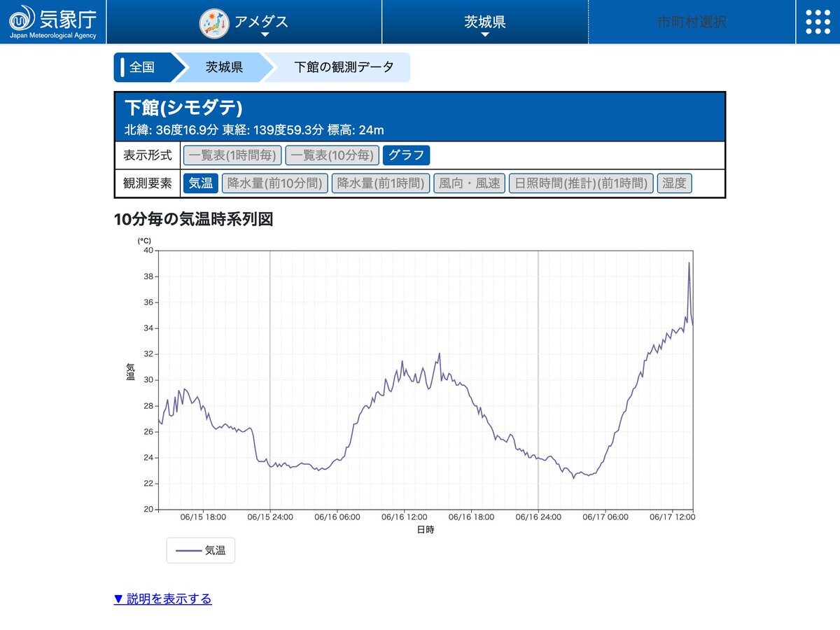Click the AMeDAS Japan map icon
The height and width of the screenshot is (630, 840).
coord(213,22)
